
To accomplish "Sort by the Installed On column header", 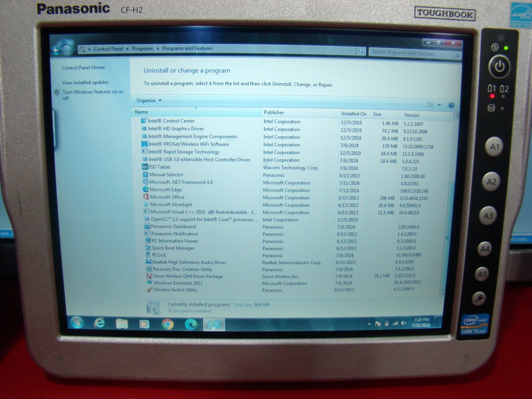I will [354, 114].
